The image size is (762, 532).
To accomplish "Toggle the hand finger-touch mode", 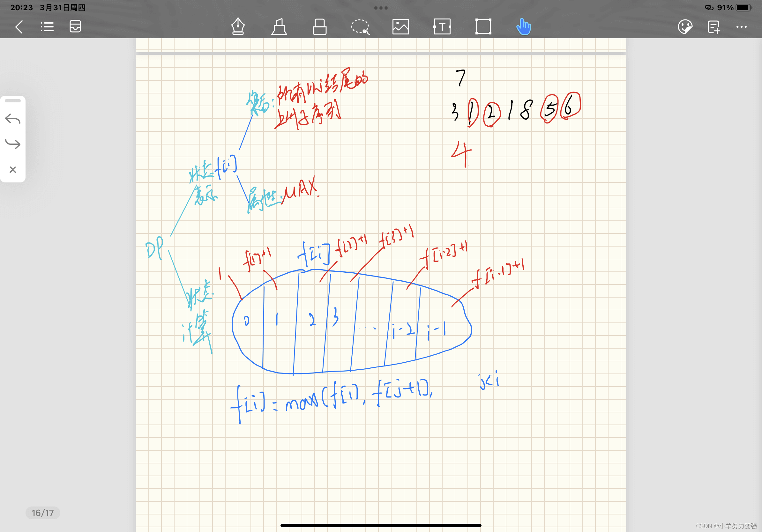I will [x=524, y=26].
